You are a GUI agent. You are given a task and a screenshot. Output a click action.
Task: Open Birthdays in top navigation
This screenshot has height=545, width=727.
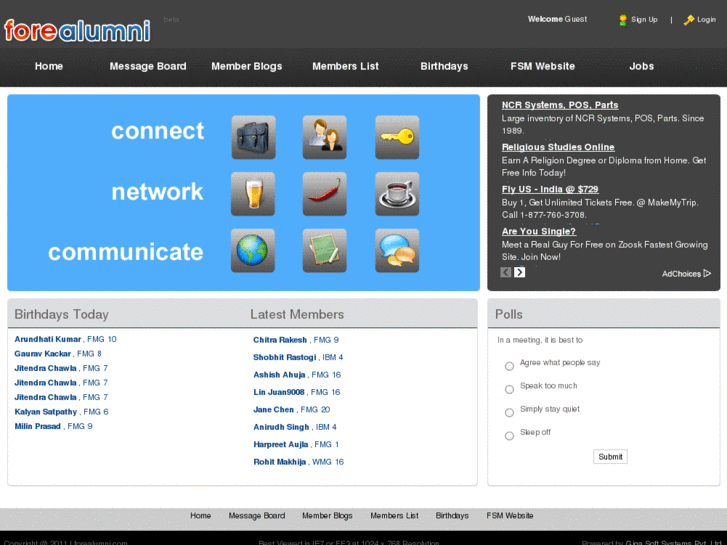tap(444, 66)
